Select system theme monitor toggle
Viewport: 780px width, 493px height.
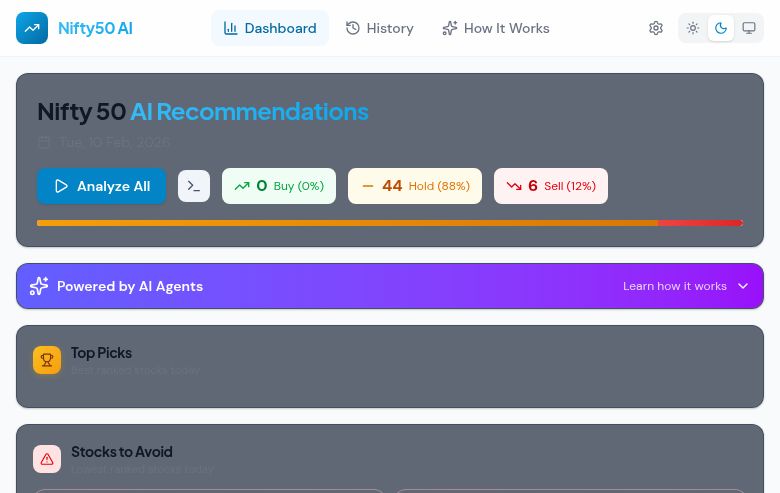(x=748, y=28)
